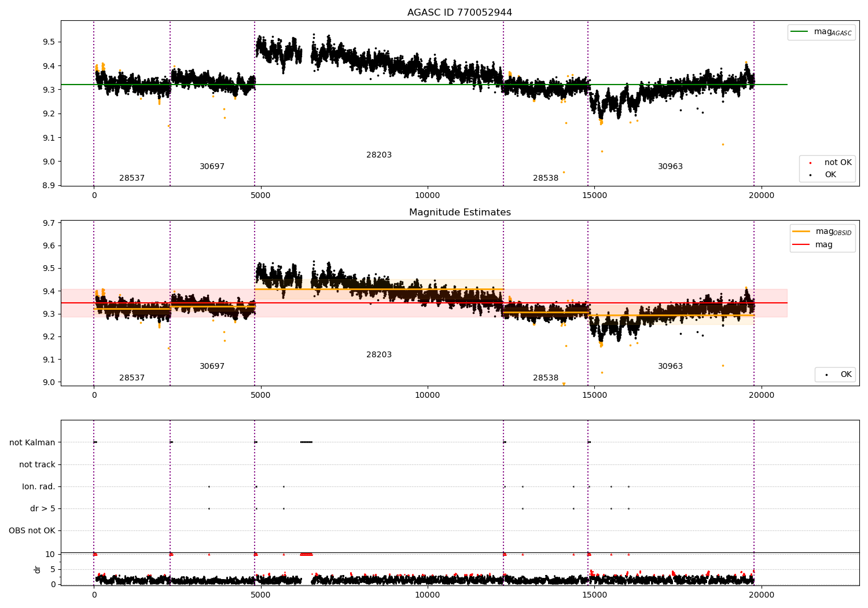Click obsid label 28203 in AGASC ID plot

[379, 155]
